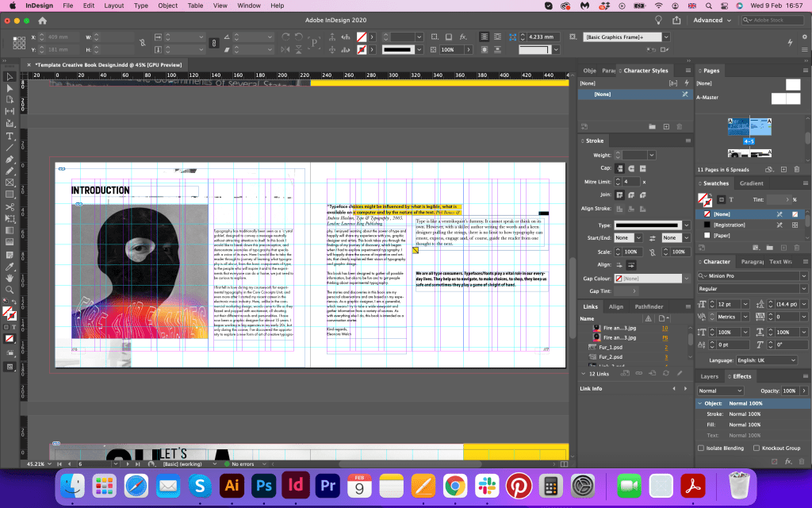Viewport: 812px width, 508px height.
Task: Click the round cap stroke icon
Action: coord(632,168)
